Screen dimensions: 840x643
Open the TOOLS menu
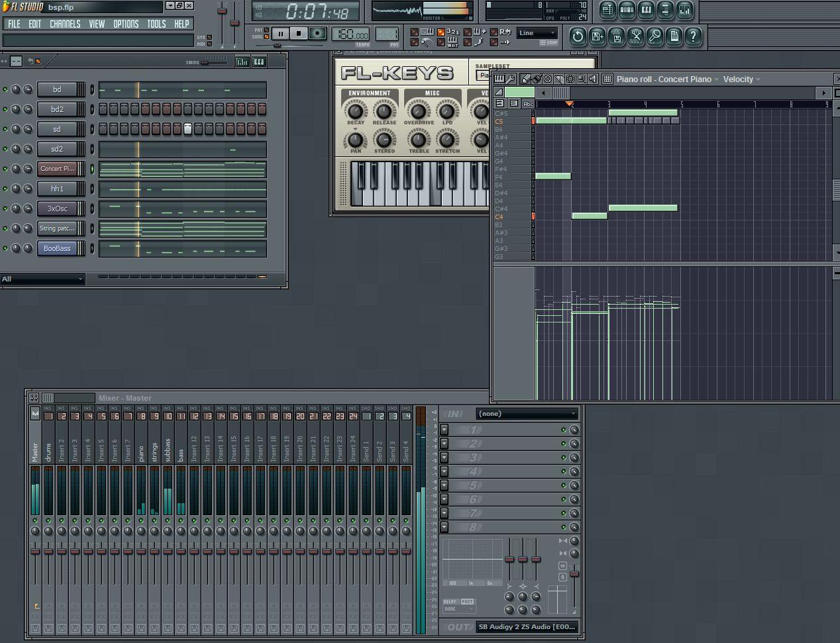[156, 24]
